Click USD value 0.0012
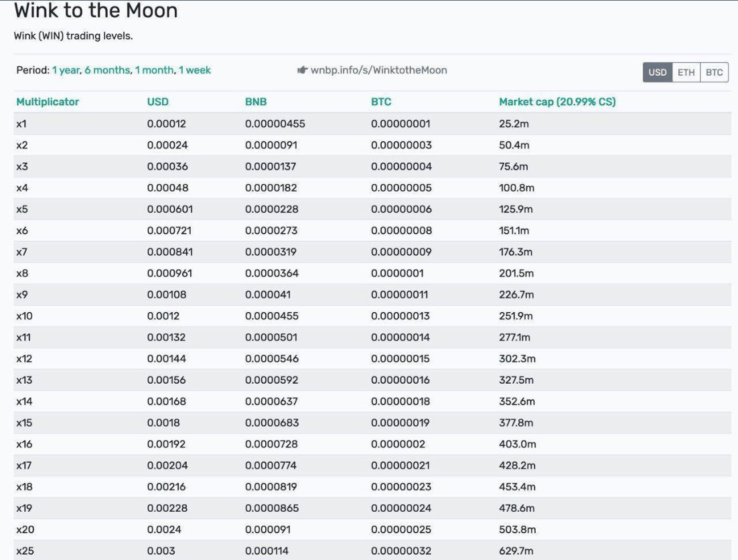 coord(163,316)
